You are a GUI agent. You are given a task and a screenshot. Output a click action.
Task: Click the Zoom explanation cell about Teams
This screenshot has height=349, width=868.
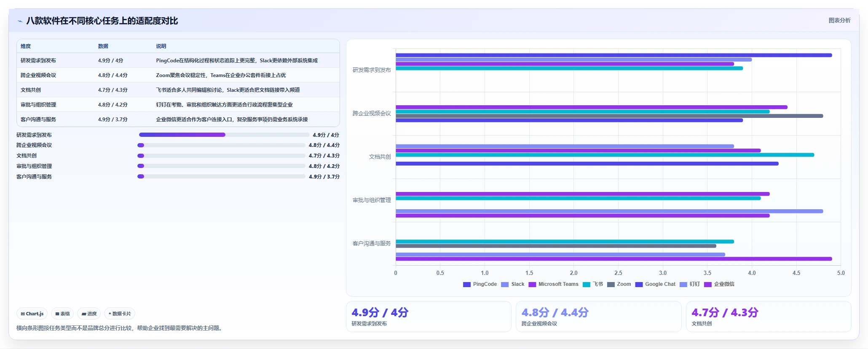point(221,75)
